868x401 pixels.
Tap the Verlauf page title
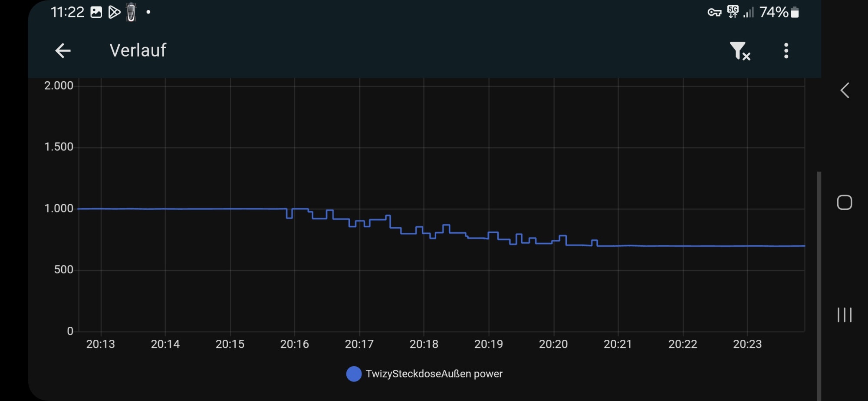click(138, 50)
